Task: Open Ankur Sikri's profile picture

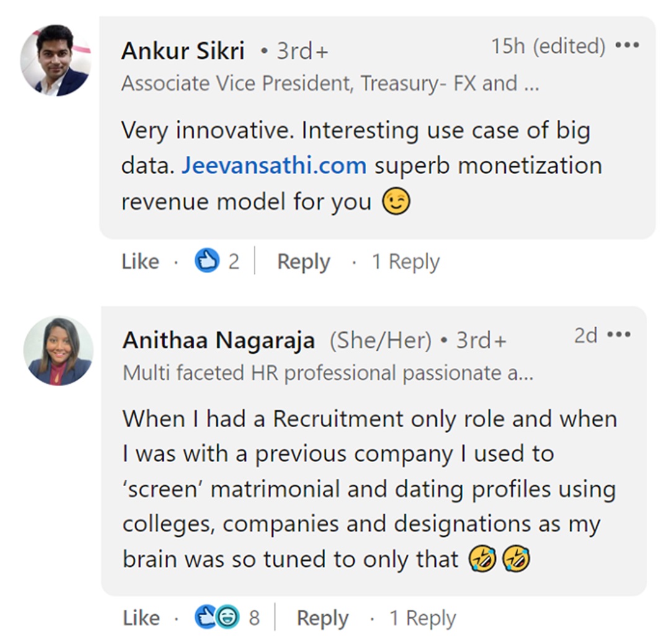Action: pyautogui.click(x=55, y=60)
